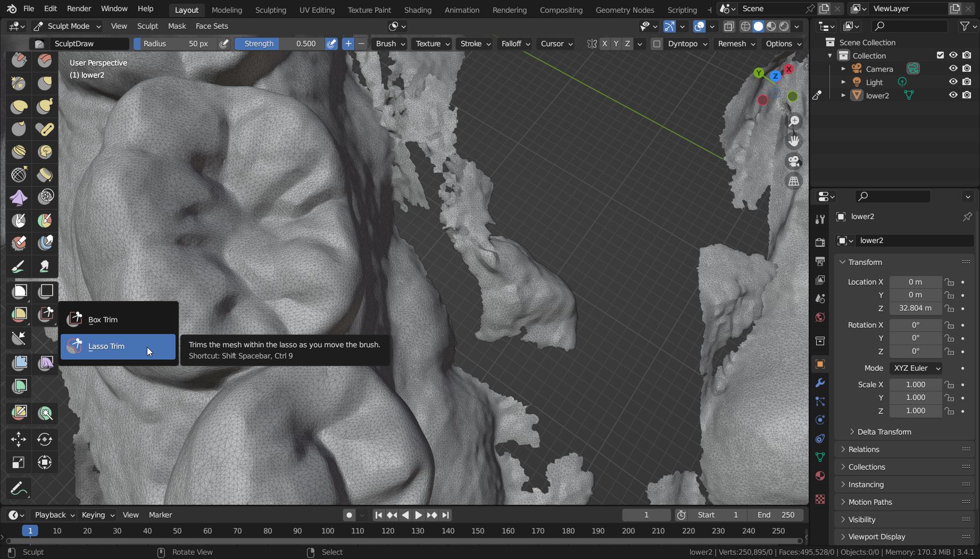Expand the Delta Transform panel

tap(884, 432)
